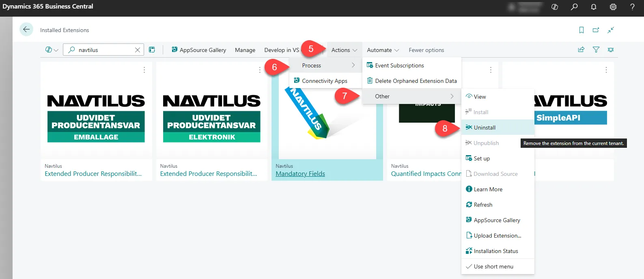The width and height of the screenshot is (644, 279).
Task: Click the filter funnel icon
Action: [596, 50]
